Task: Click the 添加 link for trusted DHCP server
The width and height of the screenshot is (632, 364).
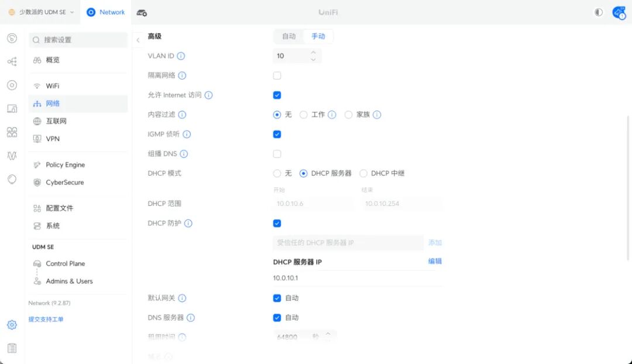Action: point(435,243)
